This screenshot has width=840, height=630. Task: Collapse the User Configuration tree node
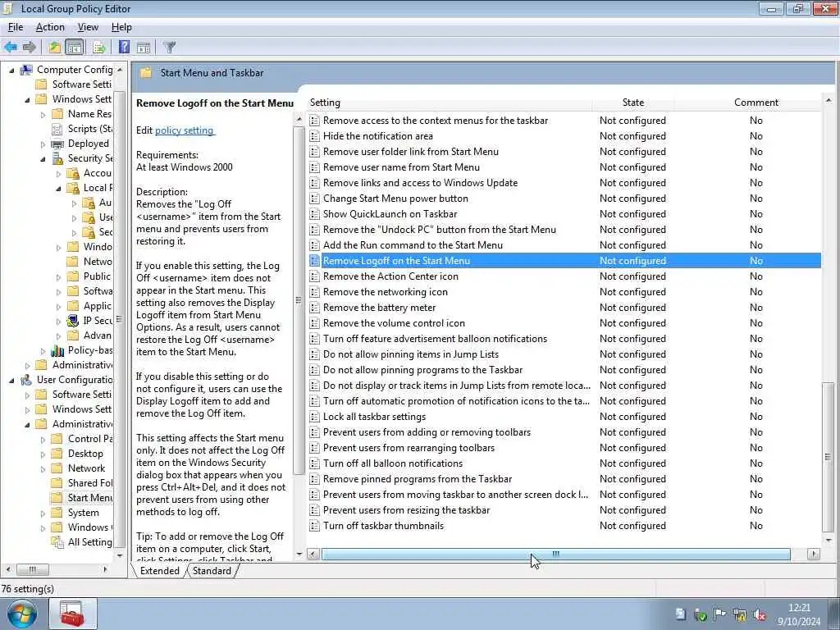pyautogui.click(x=11, y=381)
